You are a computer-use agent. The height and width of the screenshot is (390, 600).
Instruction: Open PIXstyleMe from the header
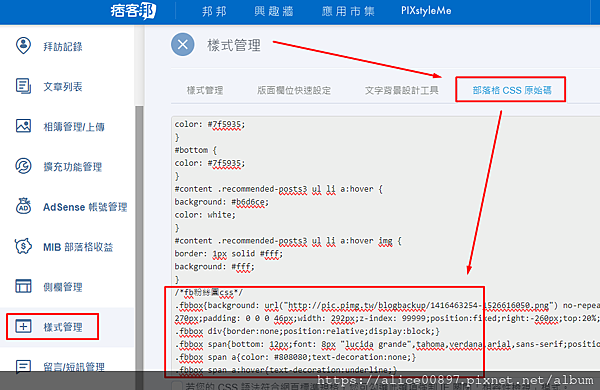tap(426, 11)
